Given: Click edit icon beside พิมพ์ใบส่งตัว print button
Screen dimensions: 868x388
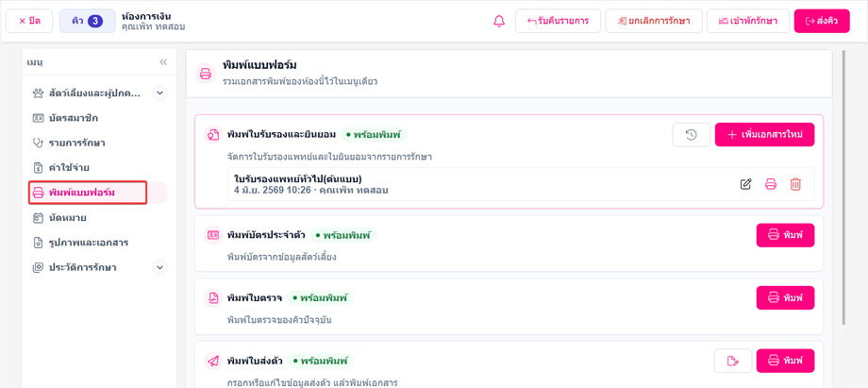Looking at the screenshot, I should (x=733, y=361).
